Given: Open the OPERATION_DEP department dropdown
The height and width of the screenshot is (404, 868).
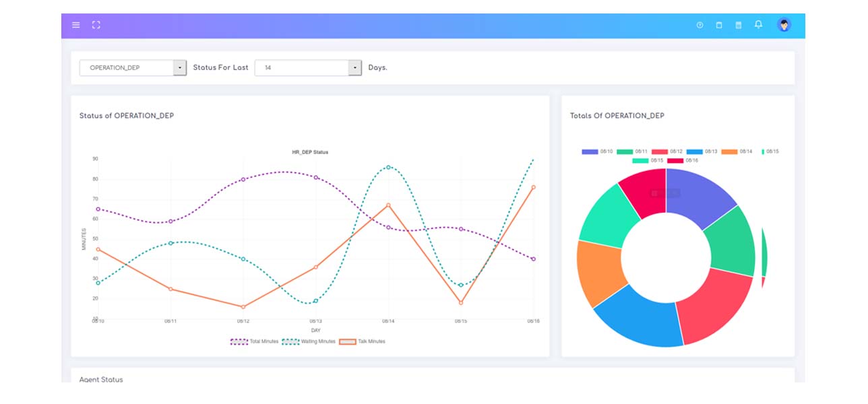Looking at the screenshot, I should (x=133, y=68).
